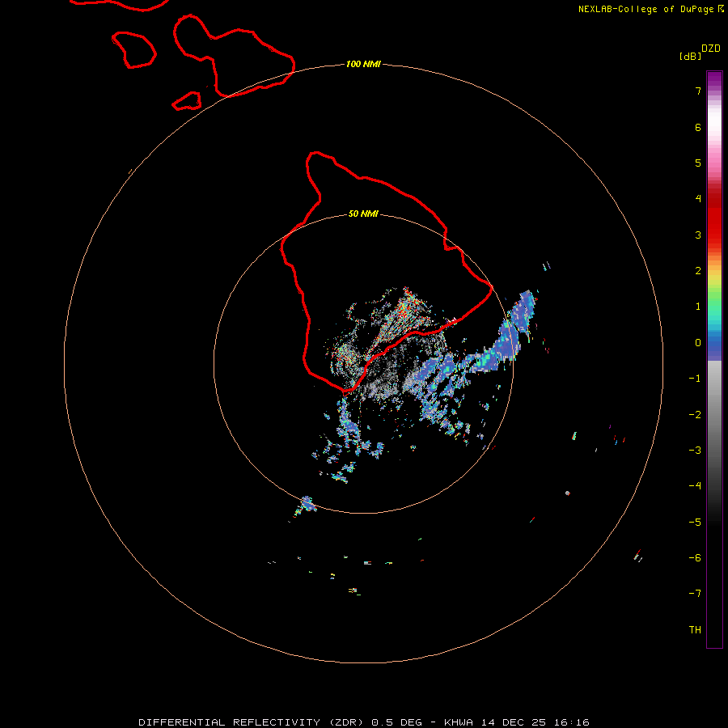Click the TH threshold label on legend
728x728 pixels.
[695, 630]
